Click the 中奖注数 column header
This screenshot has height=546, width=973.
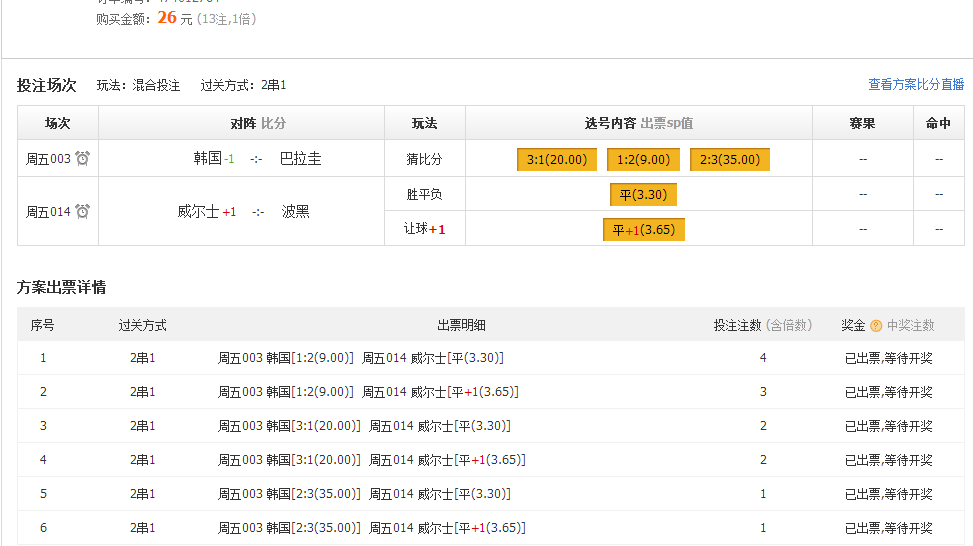[x=911, y=326]
